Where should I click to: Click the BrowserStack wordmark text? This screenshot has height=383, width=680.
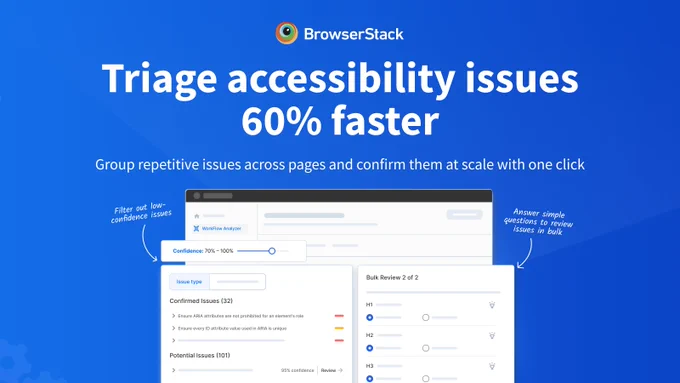pyautogui.click(x=353, y=34)
